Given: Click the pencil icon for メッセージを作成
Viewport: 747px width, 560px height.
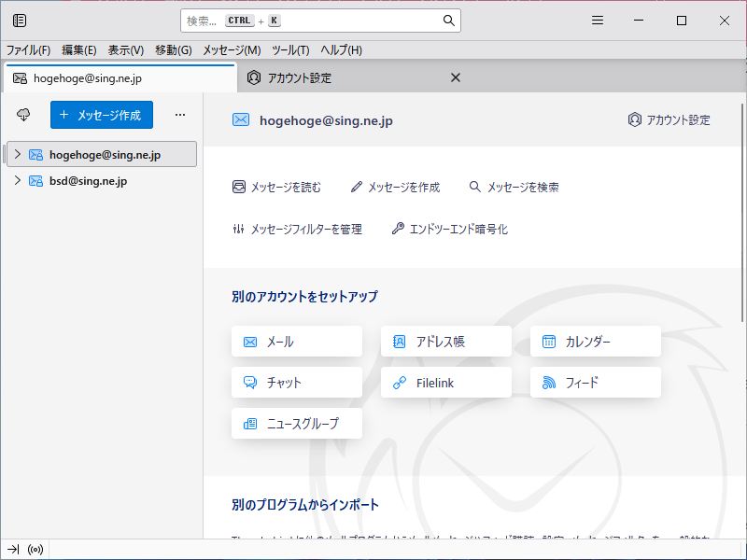Looking at the screenshot, I should click(357, 187).
